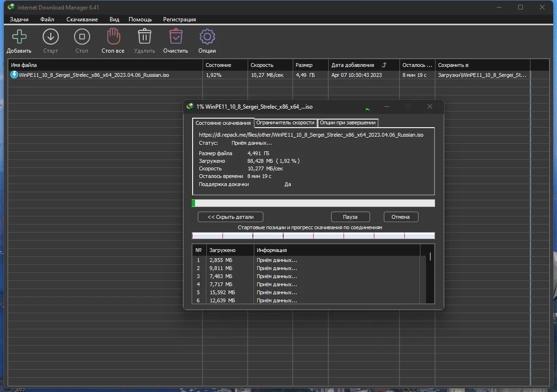Click the Очистить clear-list icon
The width and height of the screenshot is (557, 392).
coord(176,36)
